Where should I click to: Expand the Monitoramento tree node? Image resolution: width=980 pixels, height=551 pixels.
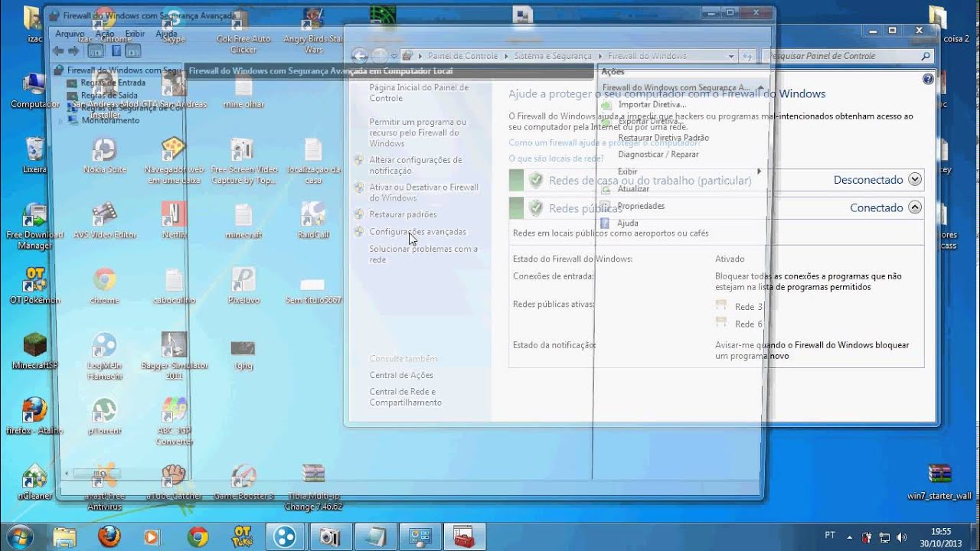(x=60, y=121)
